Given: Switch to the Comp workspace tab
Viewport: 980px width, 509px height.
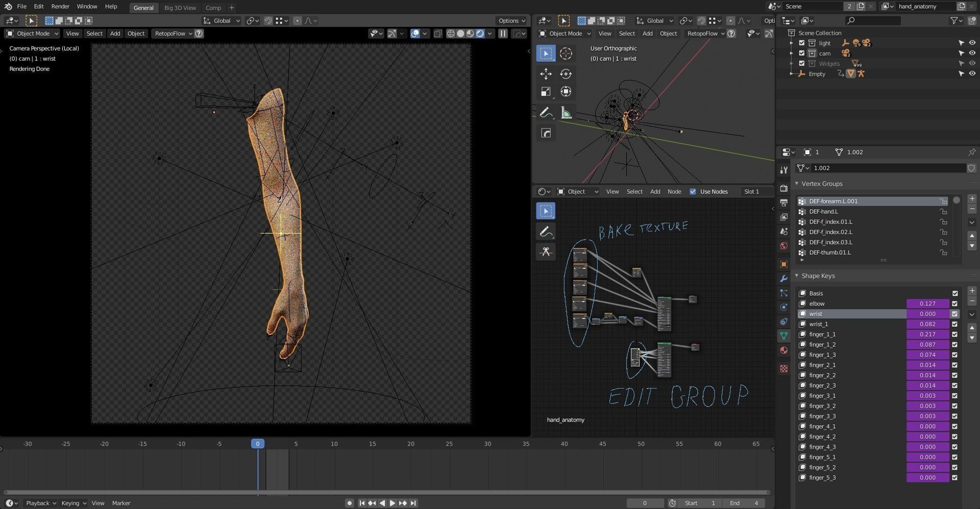Looking at the screenshot, I should coord(213,8).
